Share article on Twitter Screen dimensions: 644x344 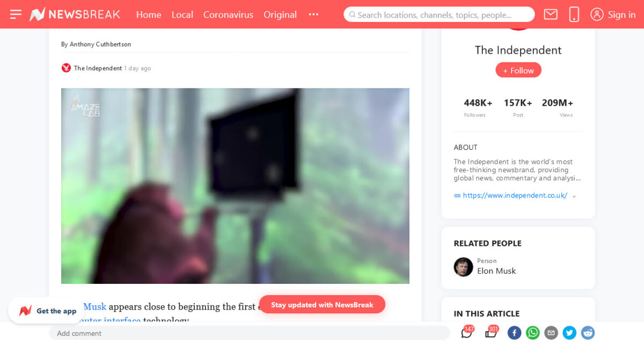click(569, 333)
